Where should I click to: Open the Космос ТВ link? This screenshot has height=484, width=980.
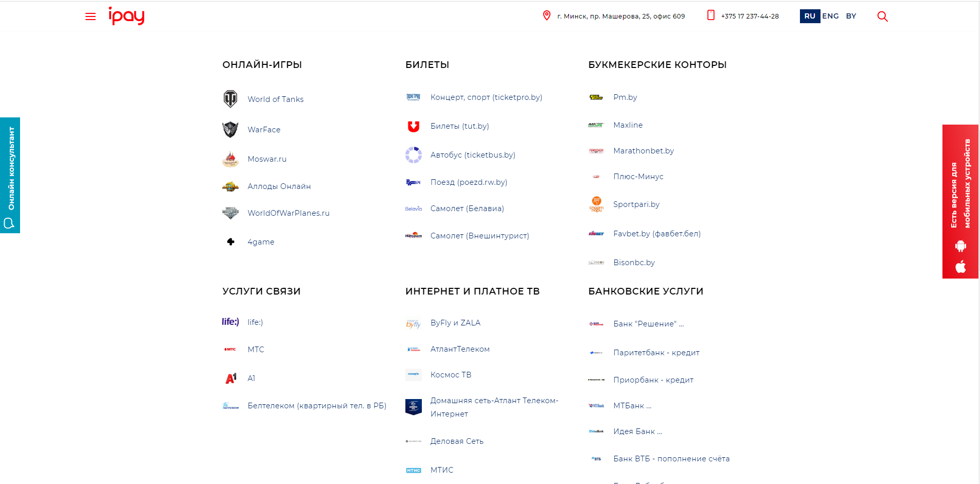pyautogui.click(x=451, y=375)
